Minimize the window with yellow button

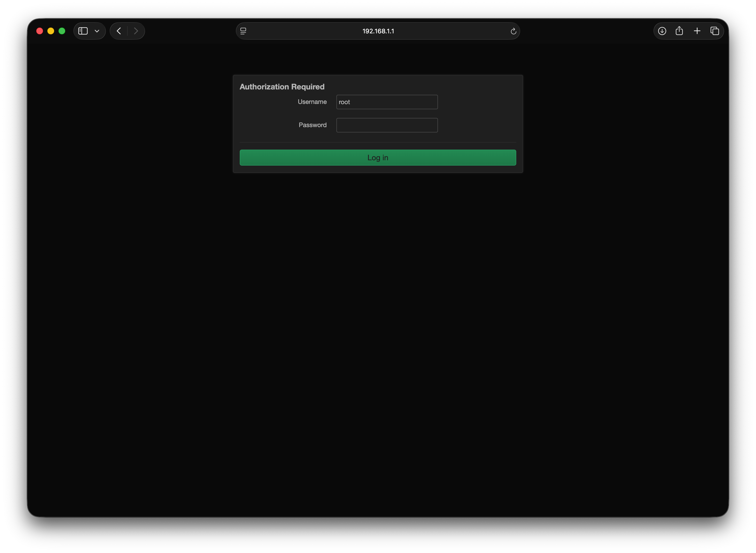click(x=51, y=31)
